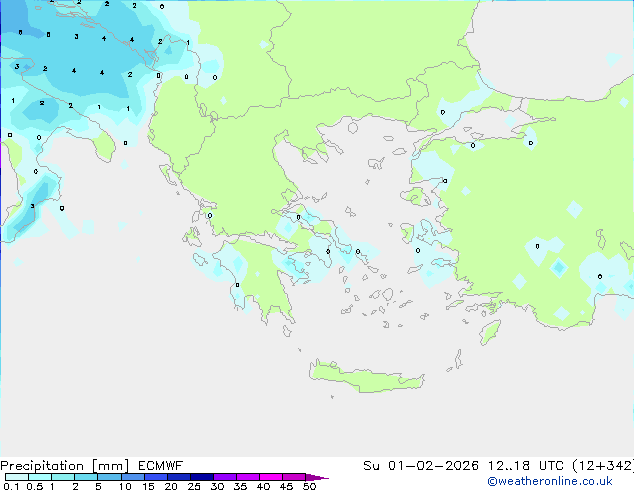Select the 2–5 mm legend color swatch
Viewport: 634px width, 490px height.
[86, 477]
